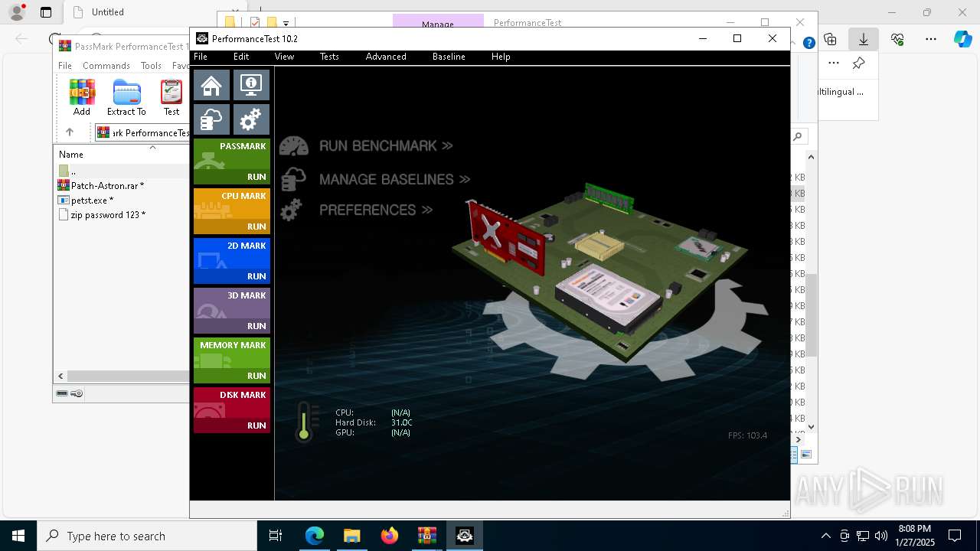Viewport: 980px width, 551px height.
Task: Run the CPU Mark test tile
Action: pyautogui.click(x=232, y=211)
